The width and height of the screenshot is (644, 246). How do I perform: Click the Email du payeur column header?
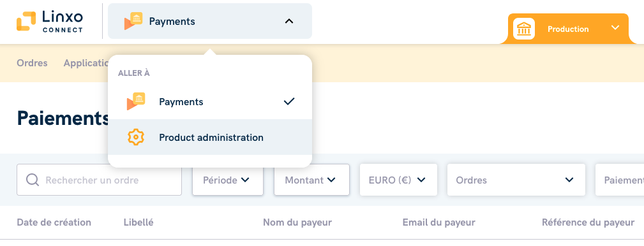[438, 222]
